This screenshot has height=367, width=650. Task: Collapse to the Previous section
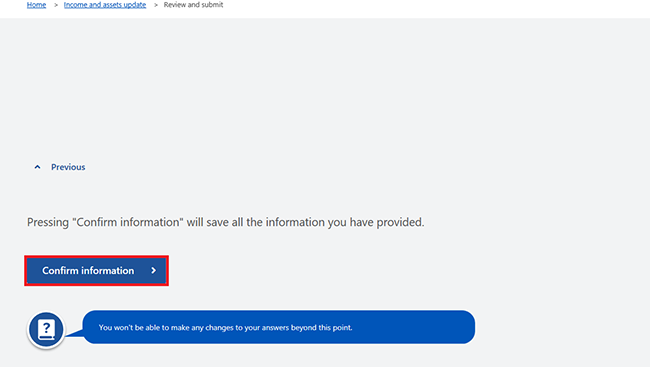[60, 167]
